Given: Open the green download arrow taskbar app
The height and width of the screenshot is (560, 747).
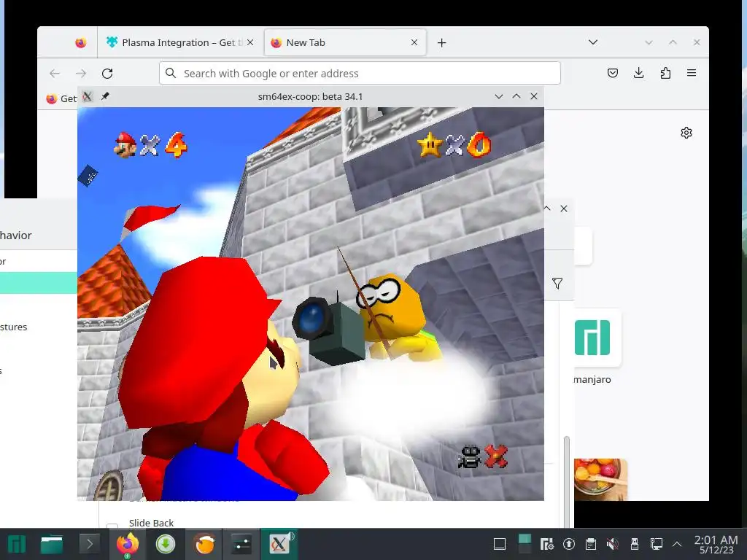Looking at the screenshot, I should coord(166,544).
